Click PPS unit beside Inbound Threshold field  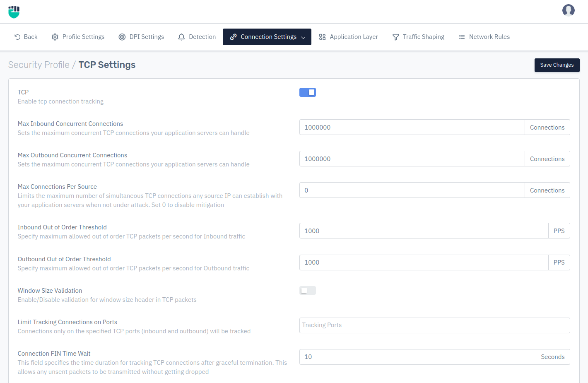click(x=559, y=231)
